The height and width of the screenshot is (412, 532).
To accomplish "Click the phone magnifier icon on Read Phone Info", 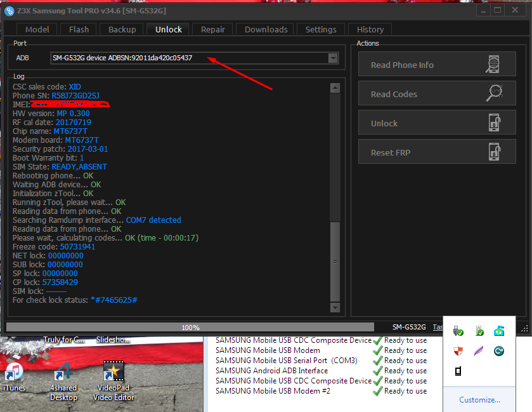I will pos(493,64).
